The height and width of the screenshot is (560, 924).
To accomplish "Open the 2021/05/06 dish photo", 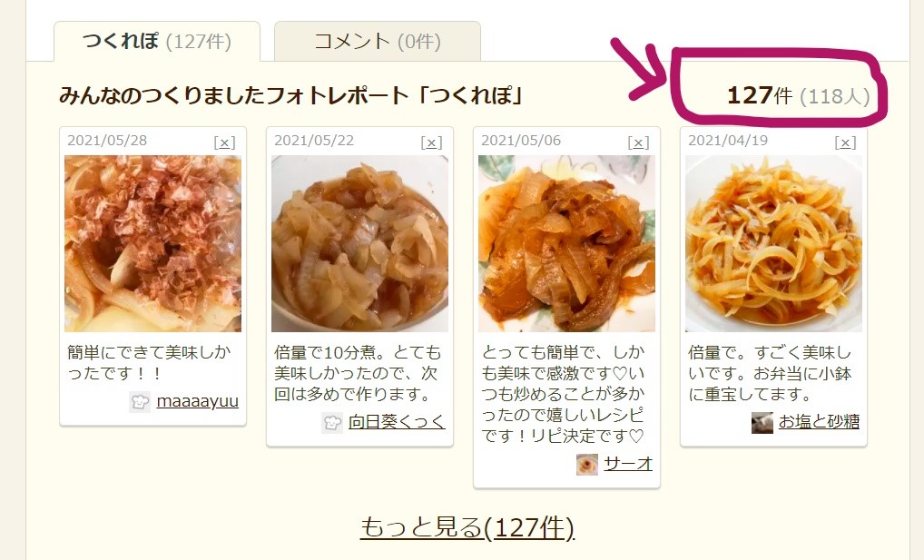I will click(x=566, y=243).
